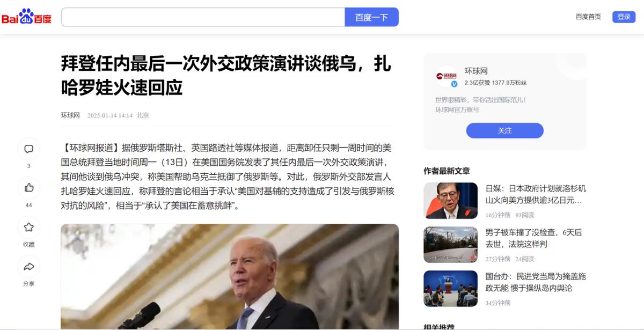Click the 登录 login button

pyautogui.click(x=624, y=17)
